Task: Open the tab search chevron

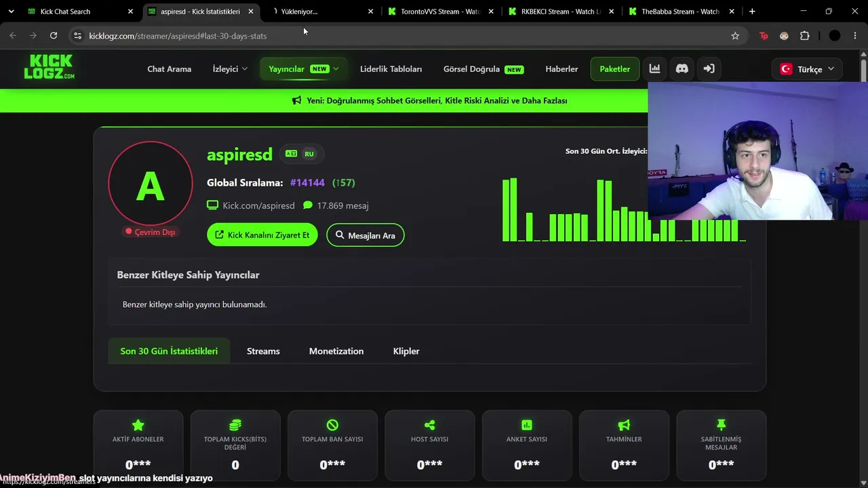Action: 11,12
